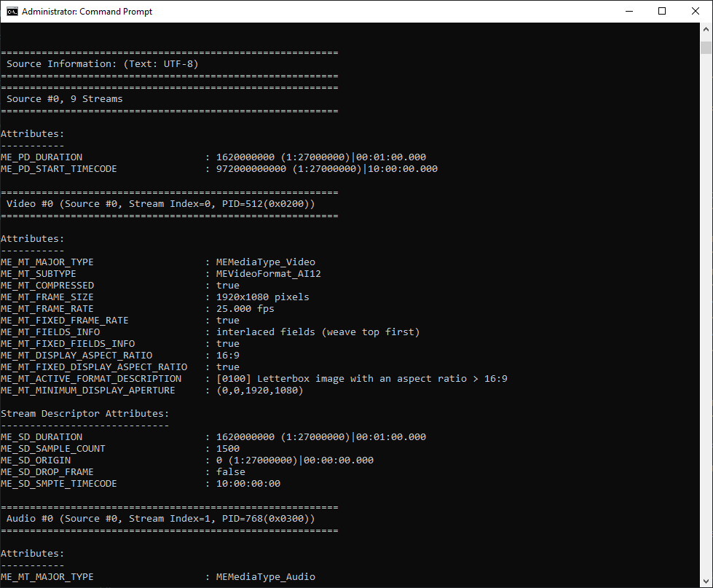Click the Command Prompt system menu icon
713x588 pixels.
pyautogui.click(x=12, y=12)
